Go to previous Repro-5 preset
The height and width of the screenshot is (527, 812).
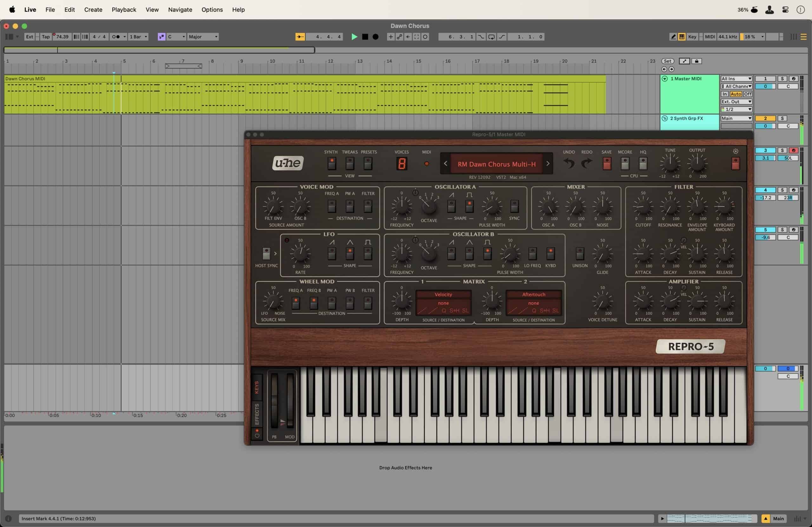(x=446, y=164)
